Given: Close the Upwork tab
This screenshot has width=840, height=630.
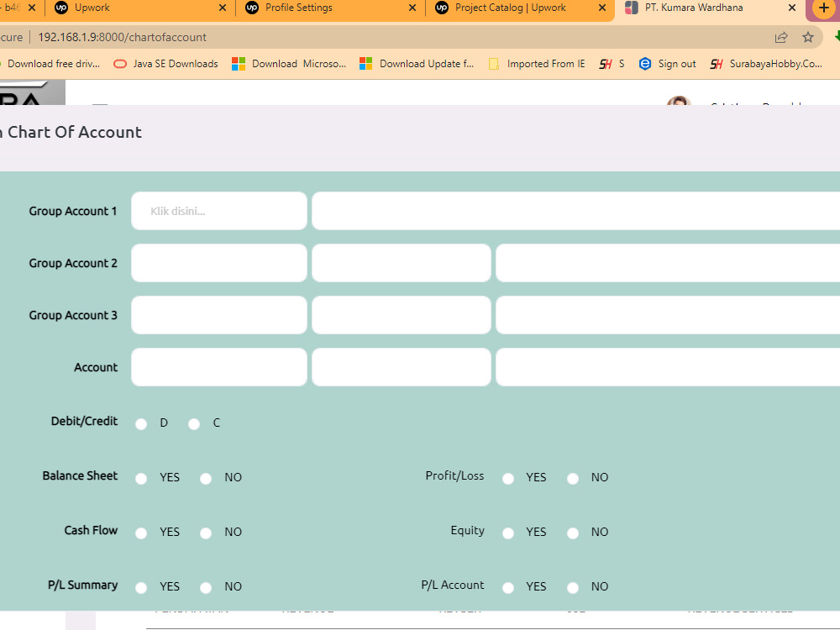Looking at the screenshot, I should click(223, 8).
